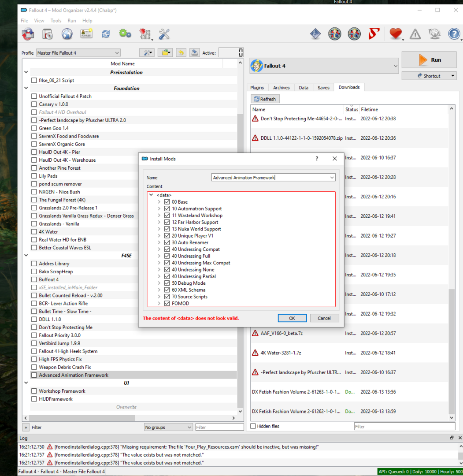Open the Profile dropdown Master File Fallout 4
This screenshot has height=476, width=463.
[x=78, y=53]
